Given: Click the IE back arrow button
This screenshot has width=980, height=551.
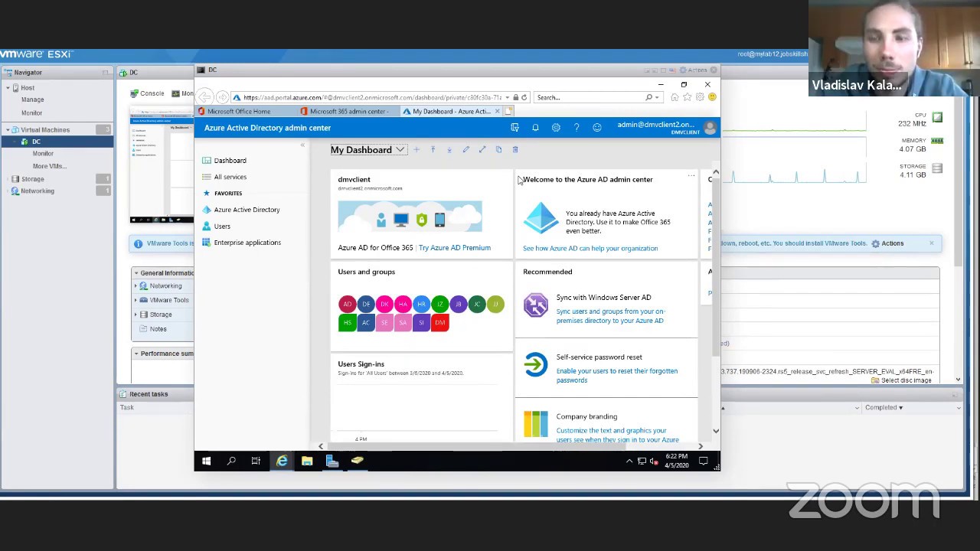Looking at the screenshot, I should pyautogui.click(x=204, y=97).
